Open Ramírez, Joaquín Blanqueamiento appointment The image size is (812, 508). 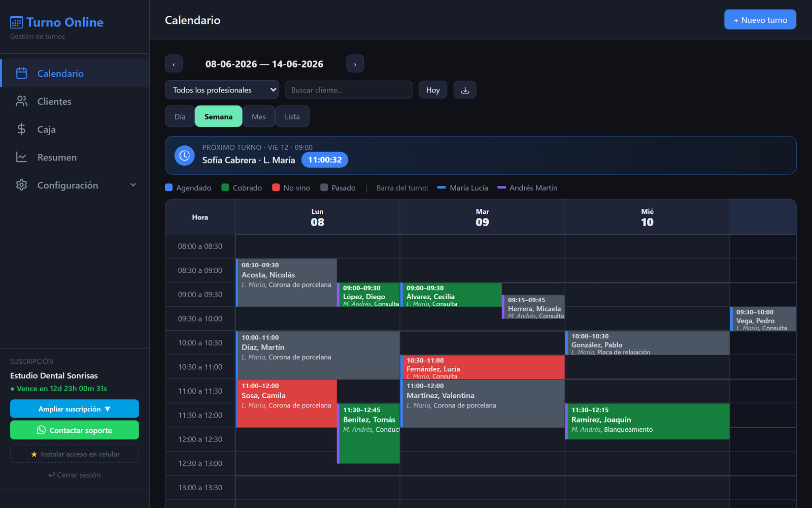[648, 421]
